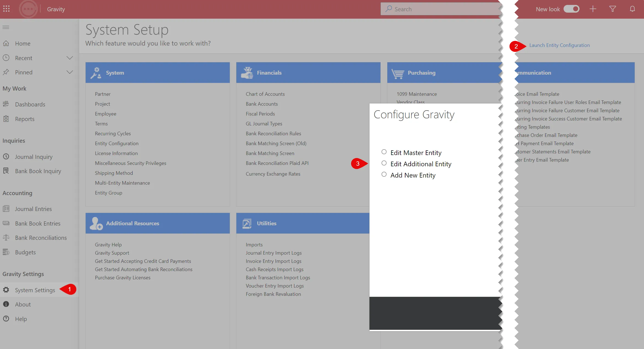The height and width of the screenshot is (349, 644).
Task: Open Imports under Utilities
Action: pyautogui.click(x=254, y=244)
